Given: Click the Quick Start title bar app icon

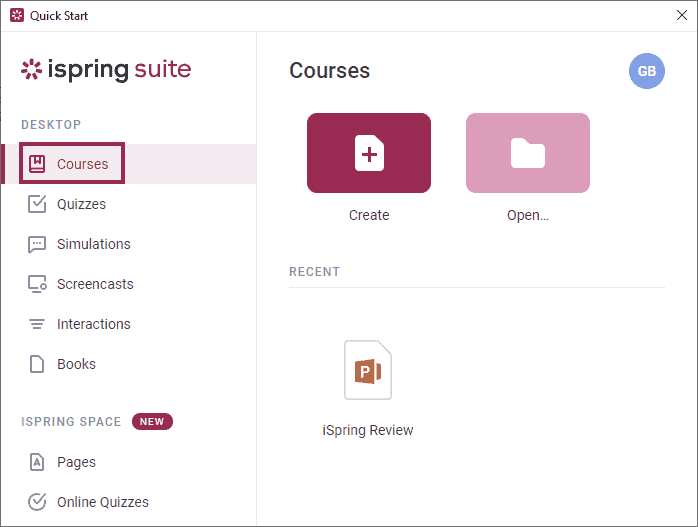Looking at the screenshot, I should [17, 15].
